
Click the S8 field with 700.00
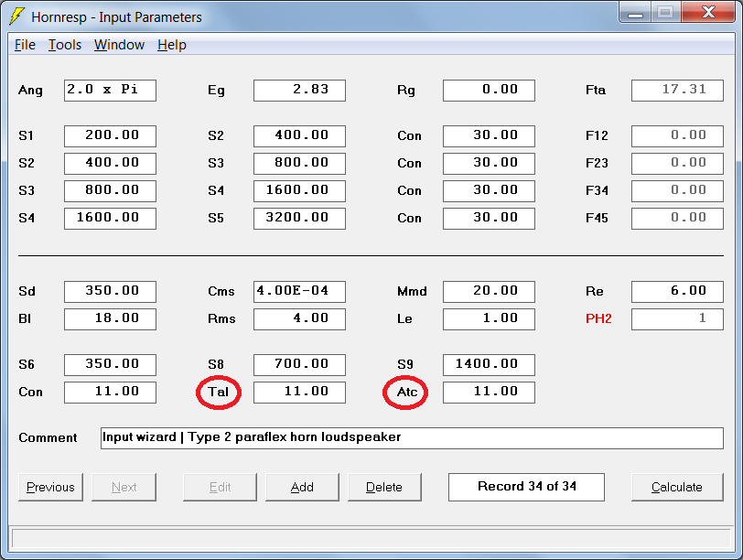299,364
